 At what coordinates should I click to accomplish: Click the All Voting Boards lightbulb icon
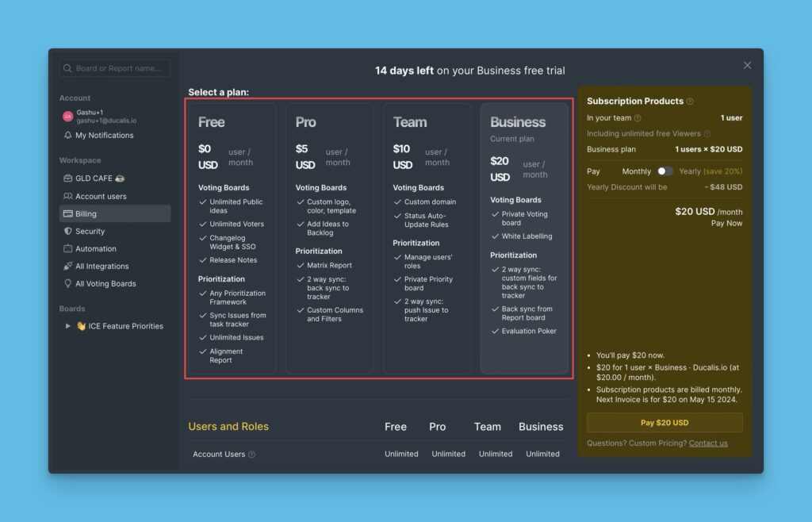click(x=68, y=284)
